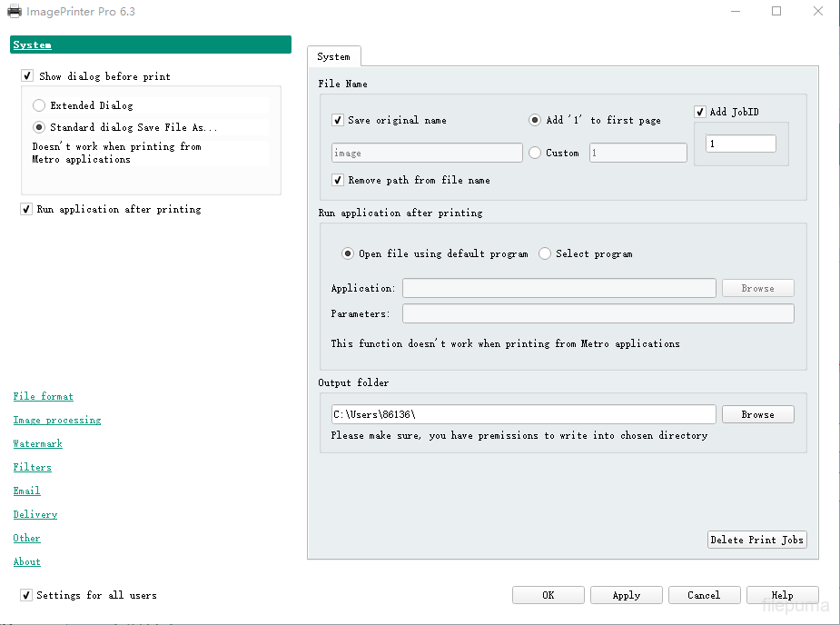The image size is (840, 625).
Task: Click the Output folder path field
Action: tap(523, 414)
